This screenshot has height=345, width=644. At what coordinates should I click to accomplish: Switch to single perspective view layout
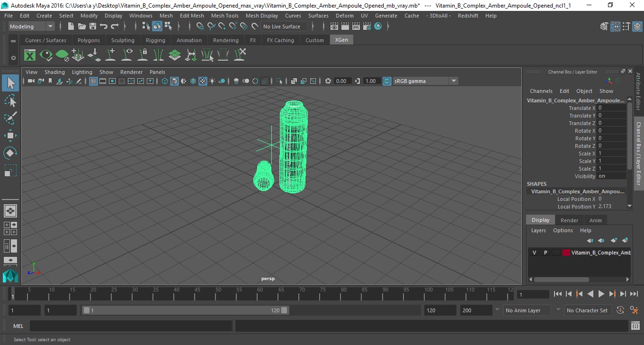coord(10,210)
